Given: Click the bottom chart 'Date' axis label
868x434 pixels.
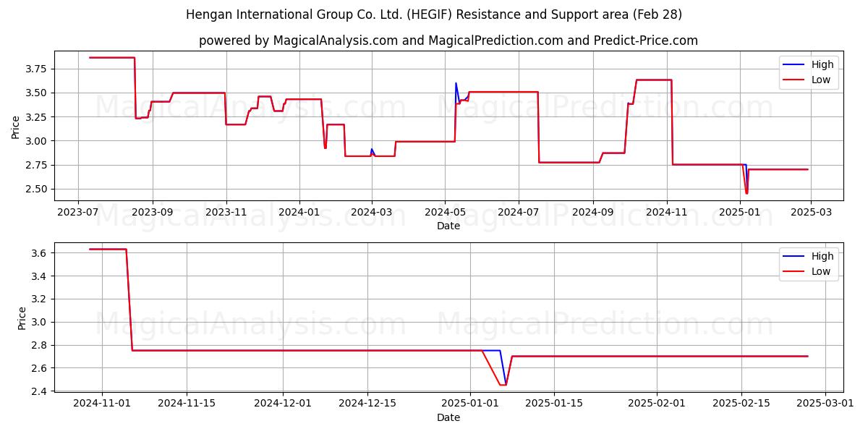Looking at the screenshot, I should tap(448, 417).
